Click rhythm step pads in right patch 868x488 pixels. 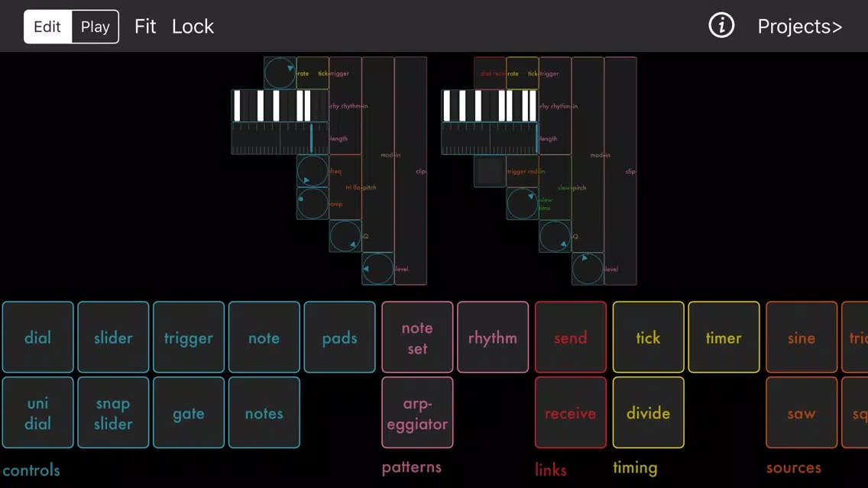click(490, 105)
